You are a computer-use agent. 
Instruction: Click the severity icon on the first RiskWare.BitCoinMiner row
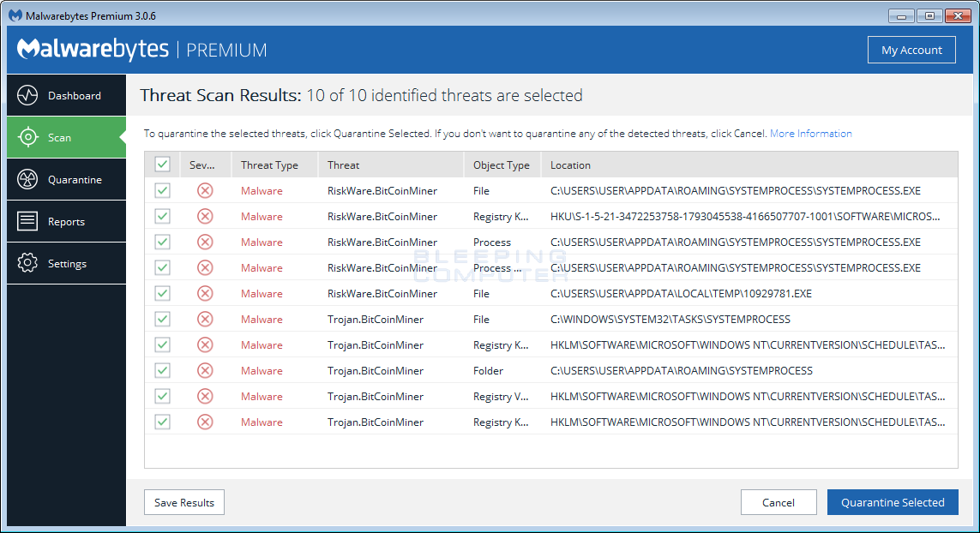[205, 190]
